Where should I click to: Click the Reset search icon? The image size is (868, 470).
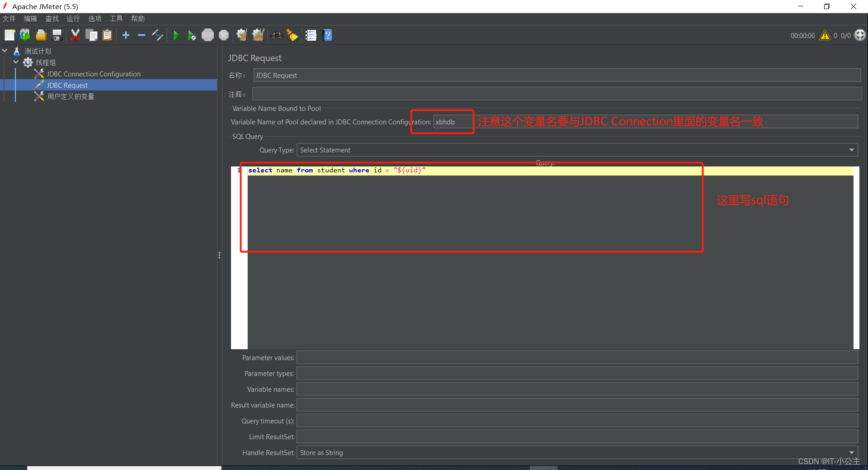tap(292, 35)
